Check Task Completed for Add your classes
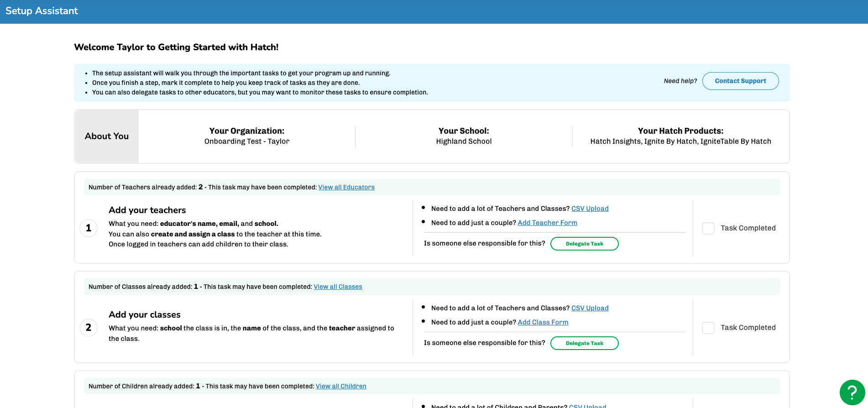This screenshot has width=868, height=408. pos(708,328)
